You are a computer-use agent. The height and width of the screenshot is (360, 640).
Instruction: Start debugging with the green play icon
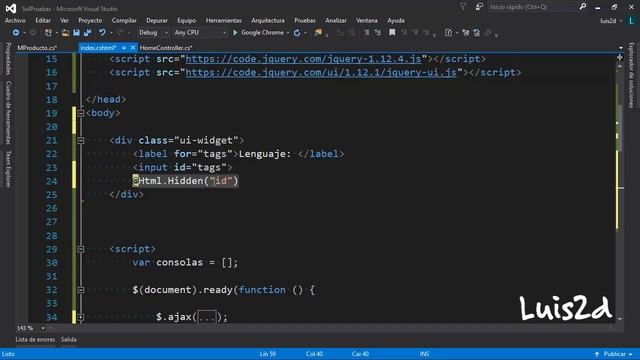point(235,33)
